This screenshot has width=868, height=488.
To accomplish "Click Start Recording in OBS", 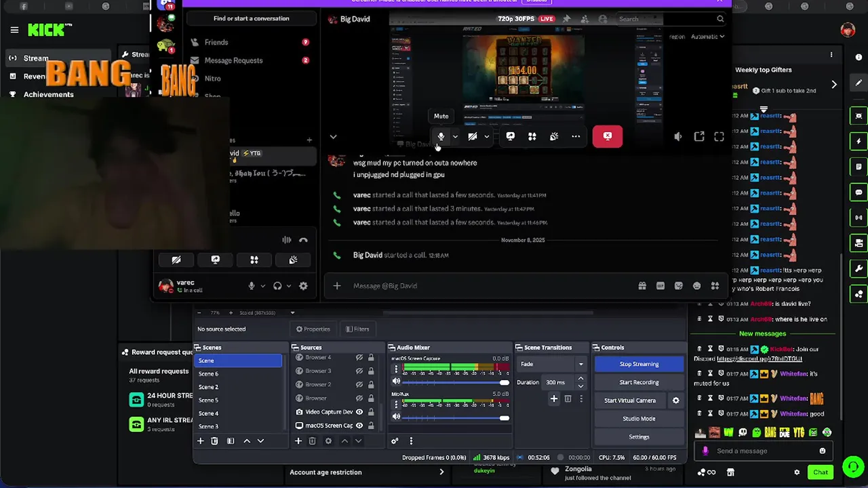I will pyautogui.click(x=639, y=382).
